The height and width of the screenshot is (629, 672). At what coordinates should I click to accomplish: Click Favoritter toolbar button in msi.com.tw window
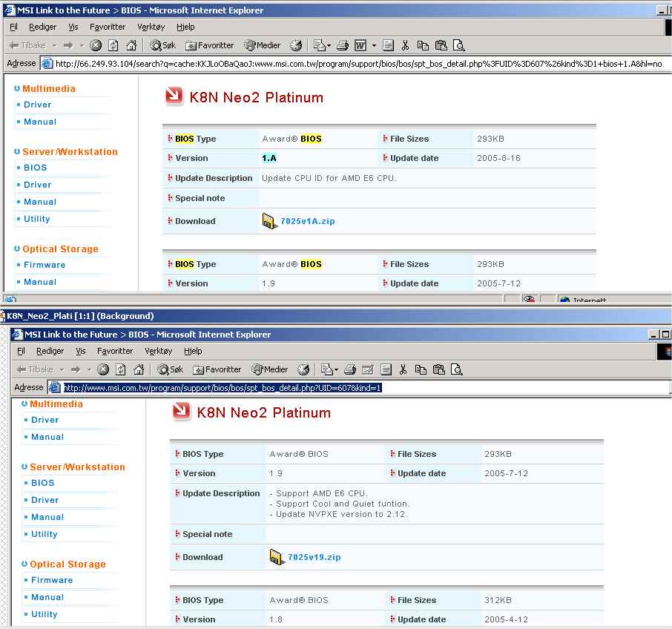(x=217, y=369)
